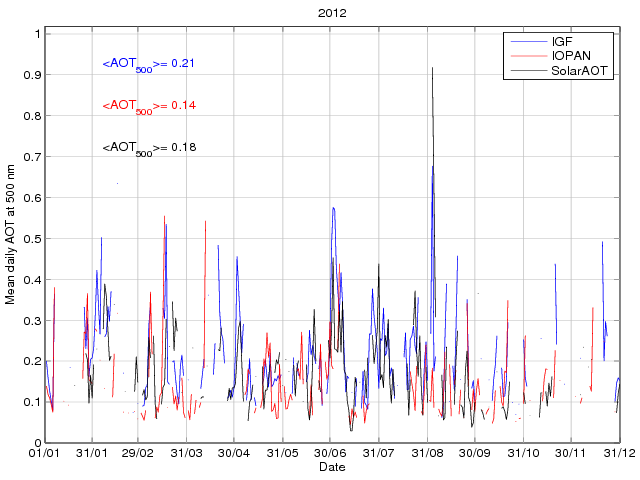Click the x-axis tick label 31/03
The width and height of the screenshot is (640, 480).
[x=186, y=453]
